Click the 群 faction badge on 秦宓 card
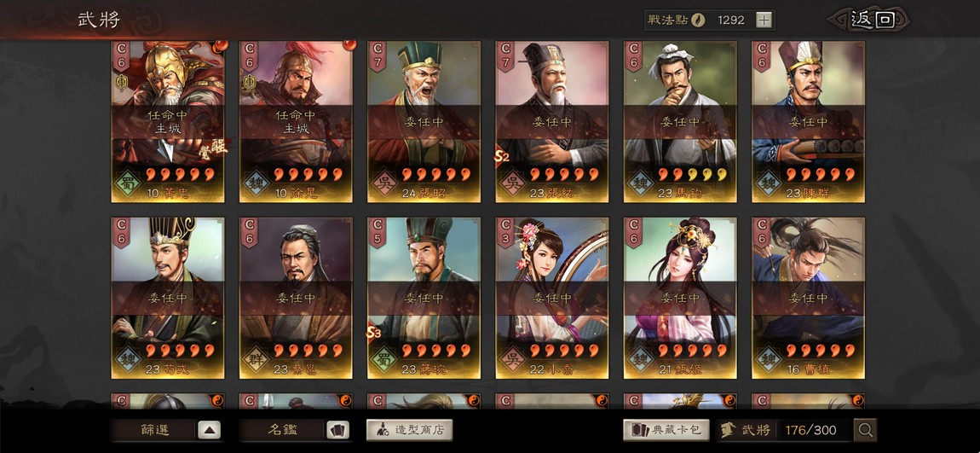This screenshot has height=453, width=980. (255, 360)
